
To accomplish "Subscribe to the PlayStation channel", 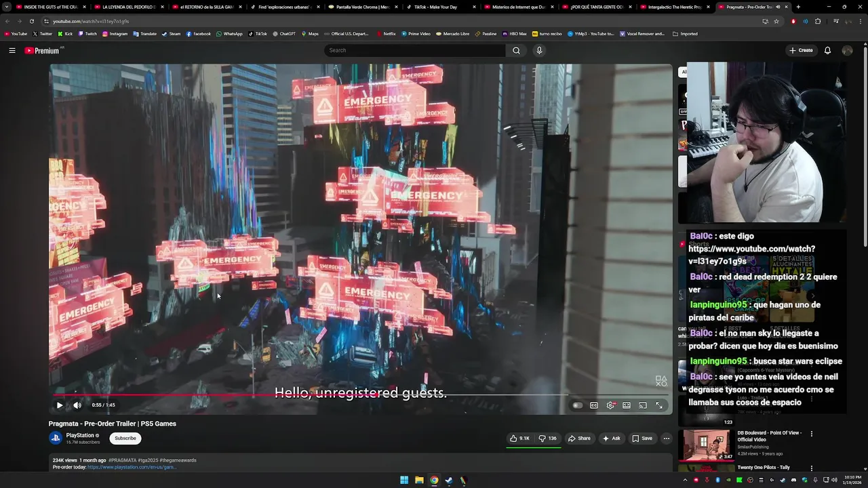I will point(125,439).
